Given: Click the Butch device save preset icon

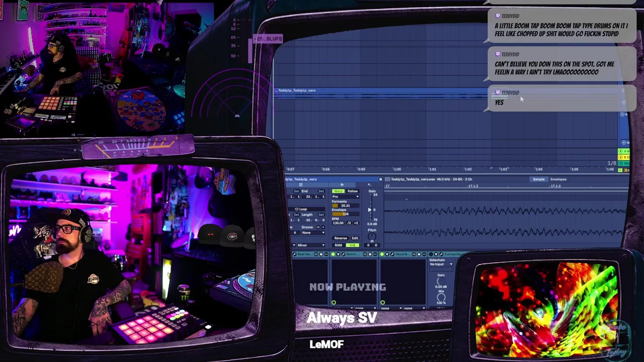Looking at the screenshot, I should 370,254.
